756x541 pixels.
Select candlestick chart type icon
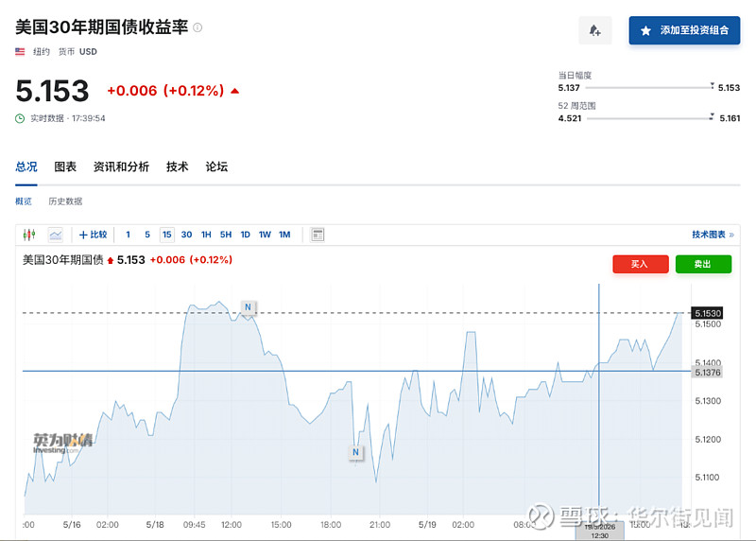29,235
